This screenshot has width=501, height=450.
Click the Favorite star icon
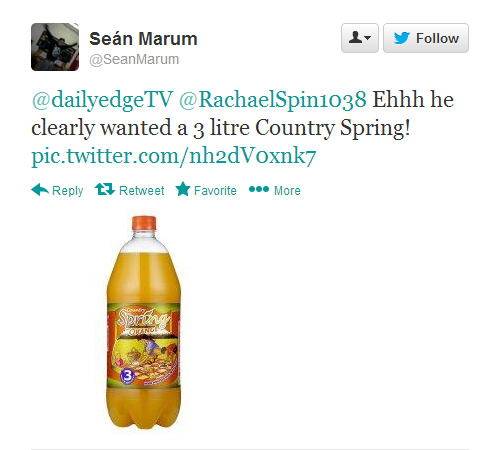click(x=183, y=189)
